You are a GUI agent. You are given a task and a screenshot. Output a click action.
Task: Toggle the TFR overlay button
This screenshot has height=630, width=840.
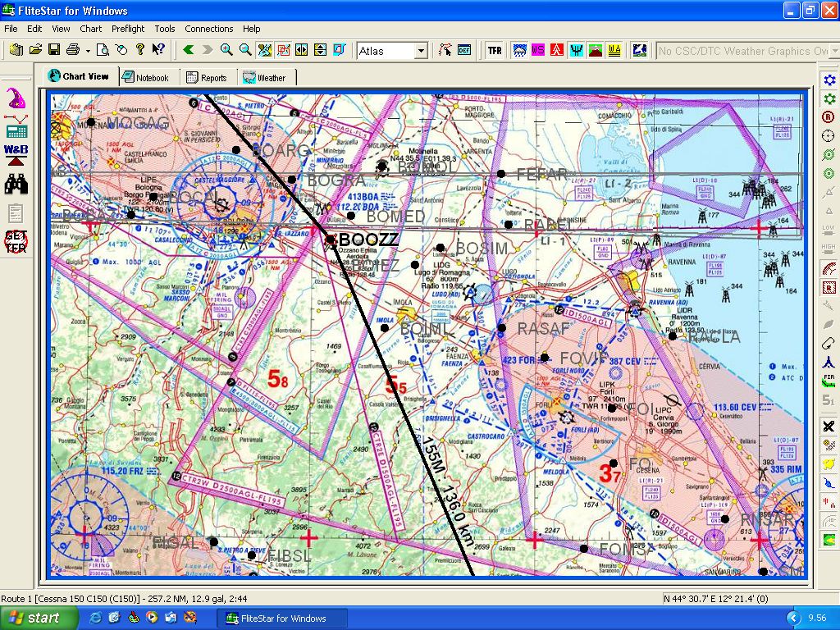point(495,50)
